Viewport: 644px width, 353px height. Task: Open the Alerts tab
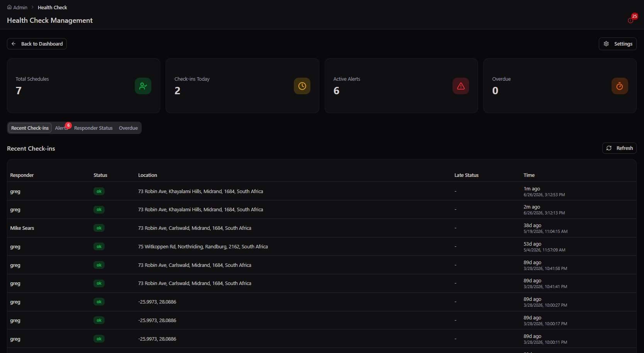[x=61, y=128]
